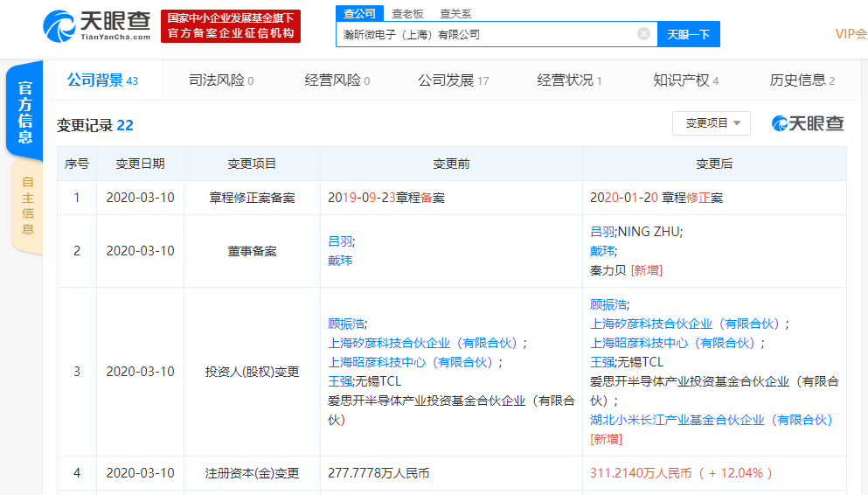The width and height of the screenshot is (868, 495).
Task: Open 上海矽彦科技合伙企业 link in 变更前 column
Action: (424, 344)
